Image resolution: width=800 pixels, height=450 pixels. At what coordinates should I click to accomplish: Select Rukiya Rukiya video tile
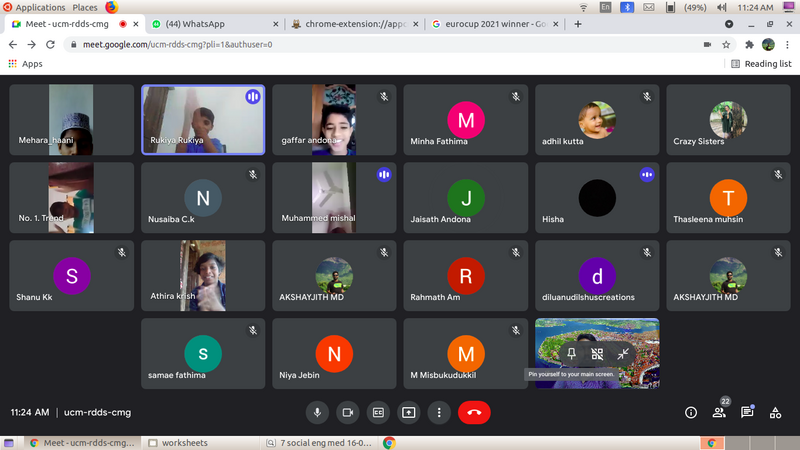click(203, 119)
